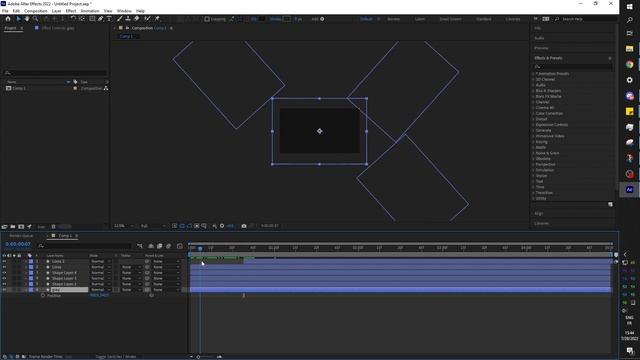Open the Composition menu

click(x=36, y=11)
